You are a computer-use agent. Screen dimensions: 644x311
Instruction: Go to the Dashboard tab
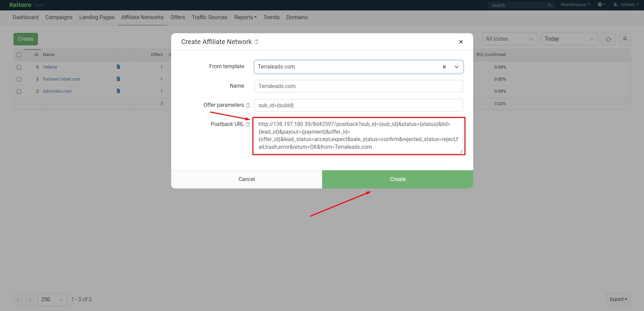click(26, 17)
